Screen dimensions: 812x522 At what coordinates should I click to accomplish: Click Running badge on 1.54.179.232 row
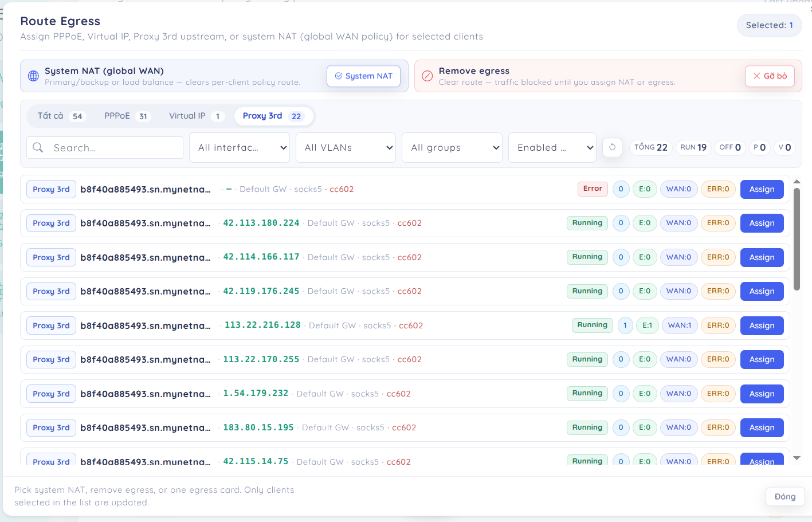[587, 393]
